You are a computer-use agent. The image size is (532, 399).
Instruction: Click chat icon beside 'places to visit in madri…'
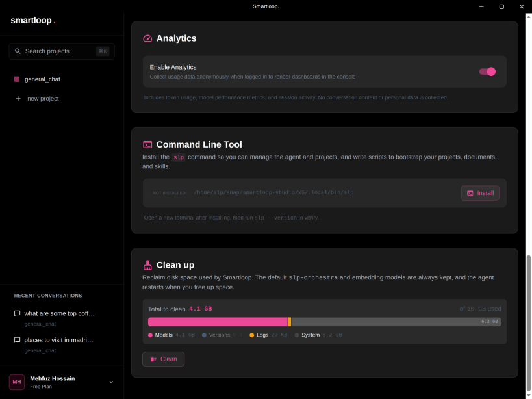coord(17,340)
